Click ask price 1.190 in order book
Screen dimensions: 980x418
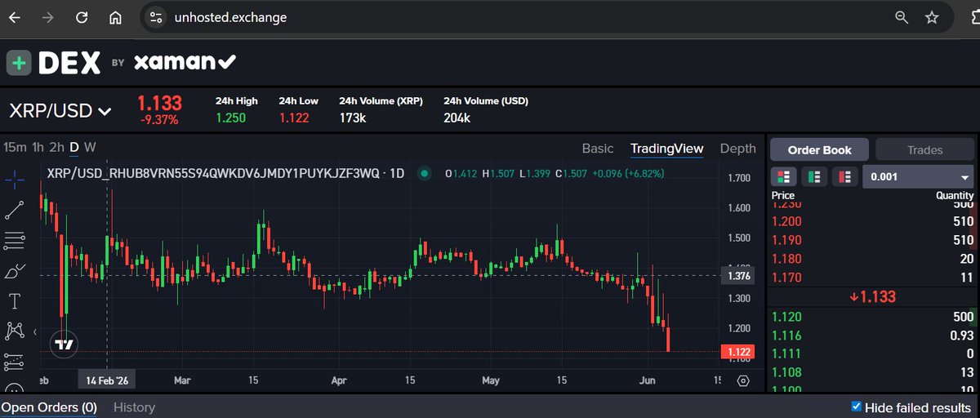(787, 240)
